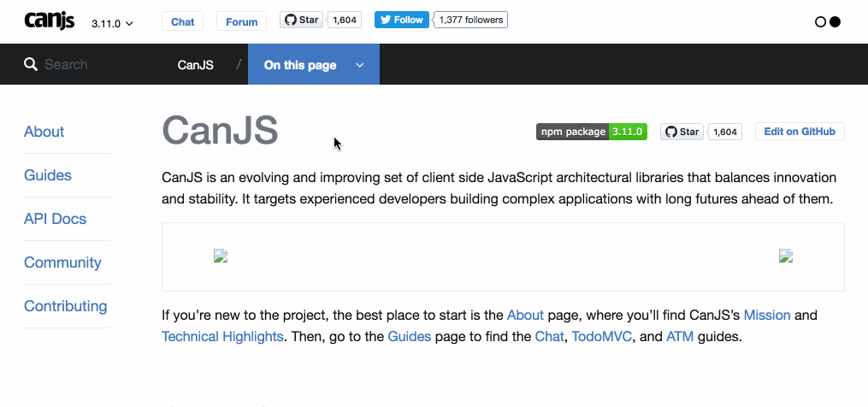Open the 1,604 star count in header
Screen dimensions: 868x407
coord(345,20)
